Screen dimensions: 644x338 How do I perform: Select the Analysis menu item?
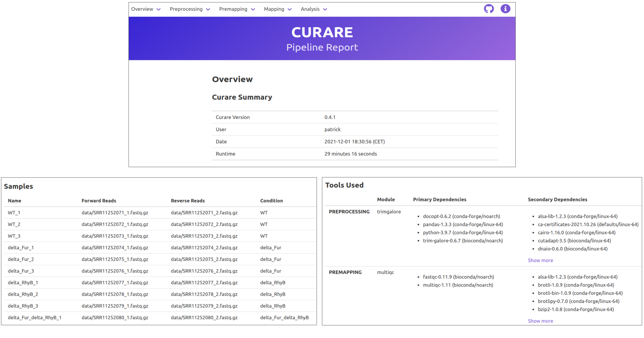[x=310, y=9]
